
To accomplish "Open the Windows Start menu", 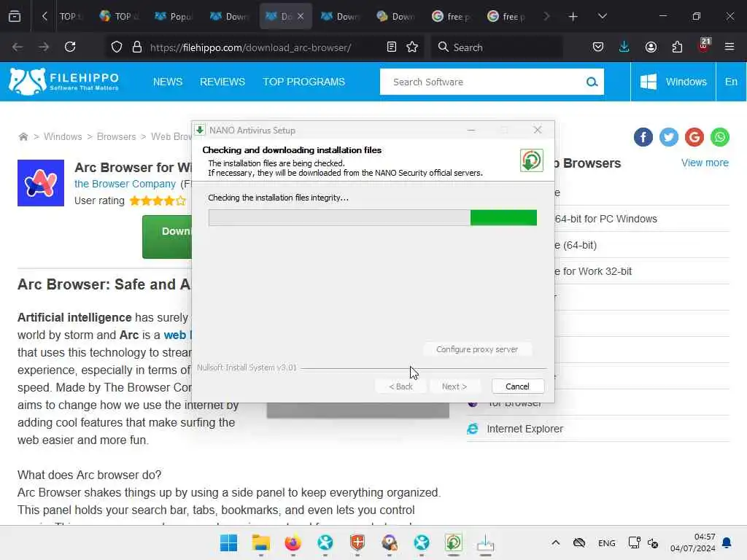I will 228,542.
